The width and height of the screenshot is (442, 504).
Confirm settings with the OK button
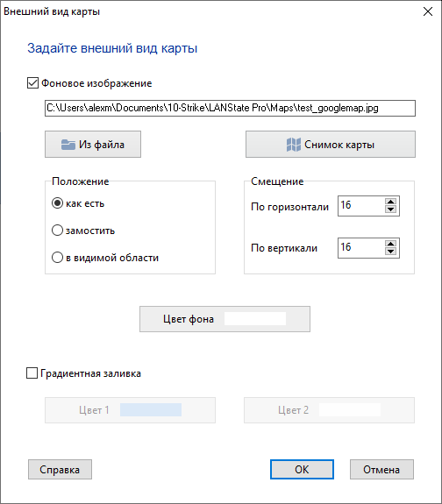click(302, 470)
